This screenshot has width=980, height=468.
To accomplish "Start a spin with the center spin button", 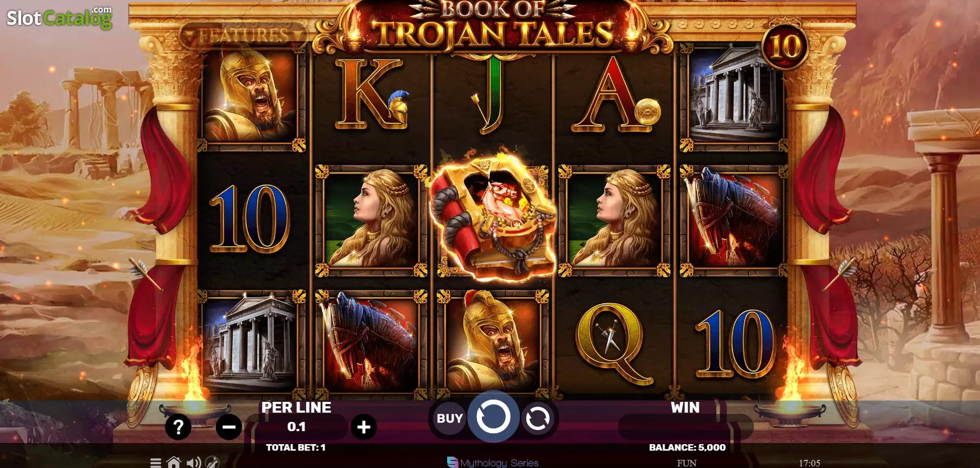I will [493, 416].
